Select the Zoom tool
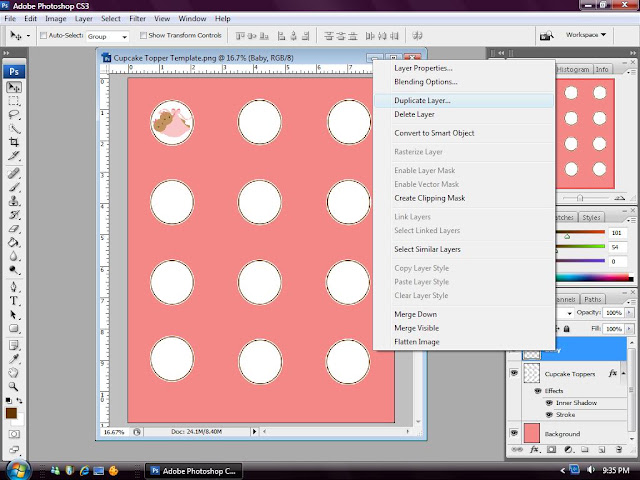This screenshot has width=640, height=480. [14, 387]
